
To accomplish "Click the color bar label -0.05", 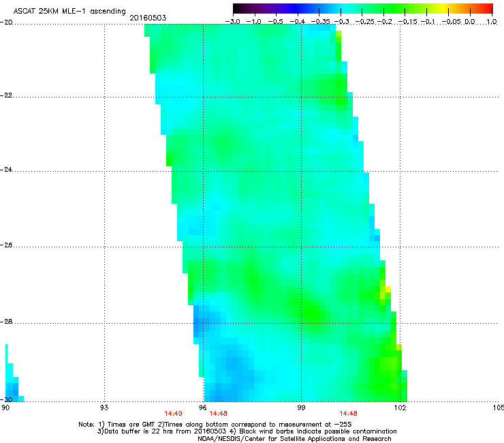I will [x=451, y=22].
